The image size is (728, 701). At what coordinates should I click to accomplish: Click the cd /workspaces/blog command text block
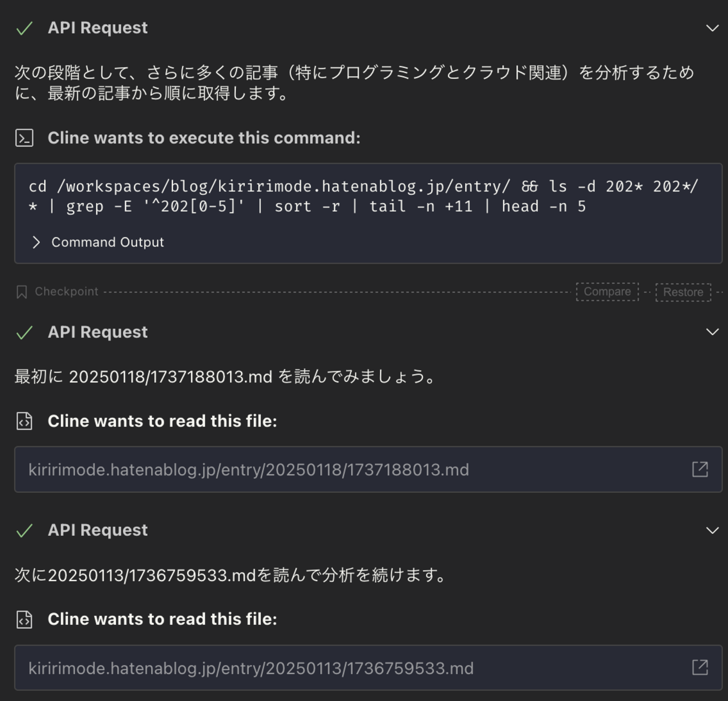pyautogui.click(x=363, y=197)
